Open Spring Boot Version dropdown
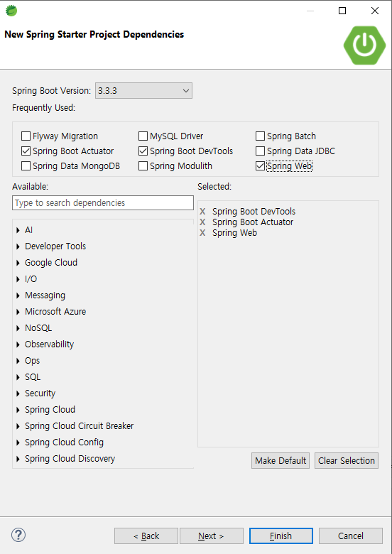 point(143,91)
